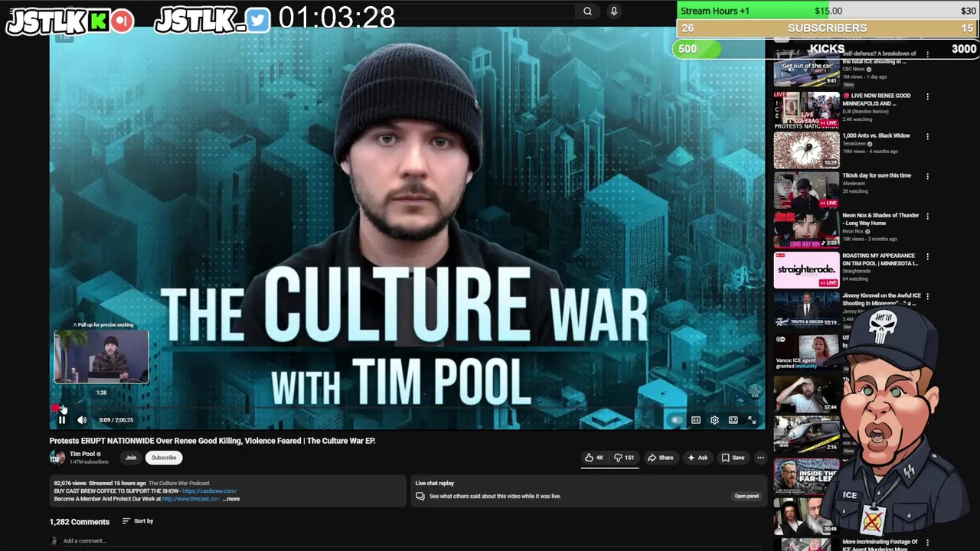Open options for 1,000 Ants vs. Black Widow
This screenshot has height=551, width=980.
(927, 136)
